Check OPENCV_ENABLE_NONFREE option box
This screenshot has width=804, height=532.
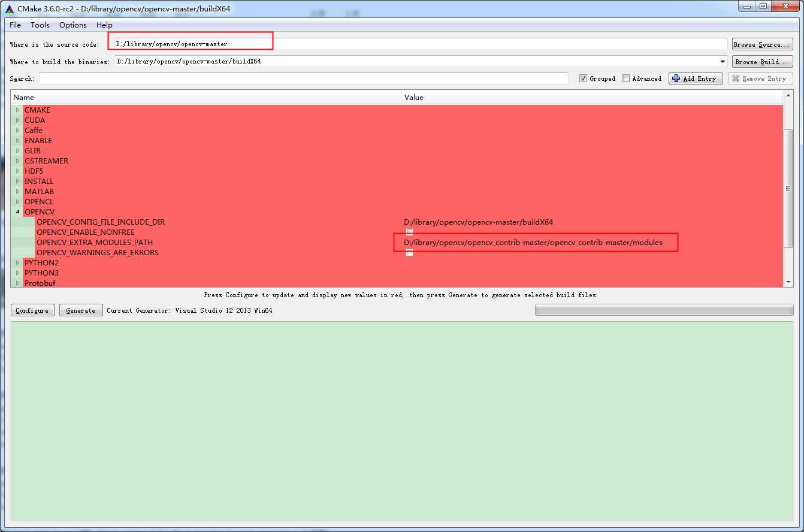coord(409,232)
